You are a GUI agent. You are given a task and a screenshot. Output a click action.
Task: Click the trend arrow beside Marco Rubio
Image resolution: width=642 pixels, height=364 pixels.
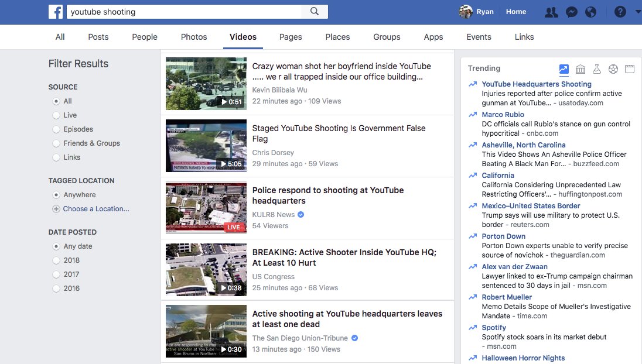coord(473,115)
